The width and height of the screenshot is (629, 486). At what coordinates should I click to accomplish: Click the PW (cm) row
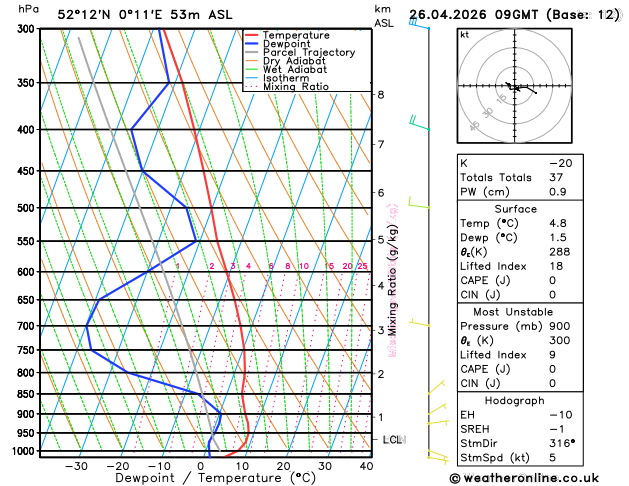coord(520,192)
